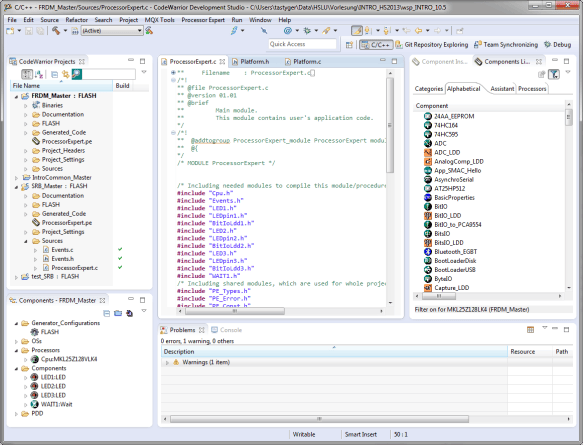583x445 pixels.
Task: Click the WAIT1:Wait component icon
Action: [35, 404]
